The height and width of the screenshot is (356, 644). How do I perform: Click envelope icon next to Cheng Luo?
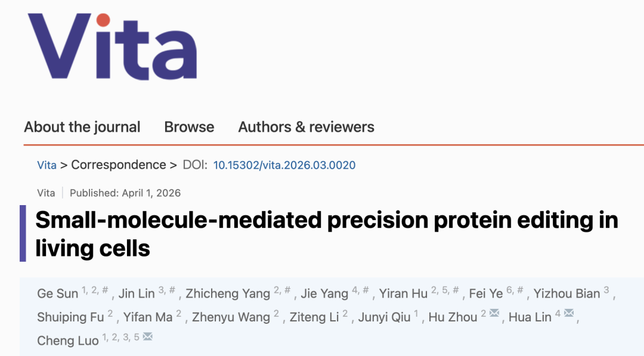tap(147, 337)
